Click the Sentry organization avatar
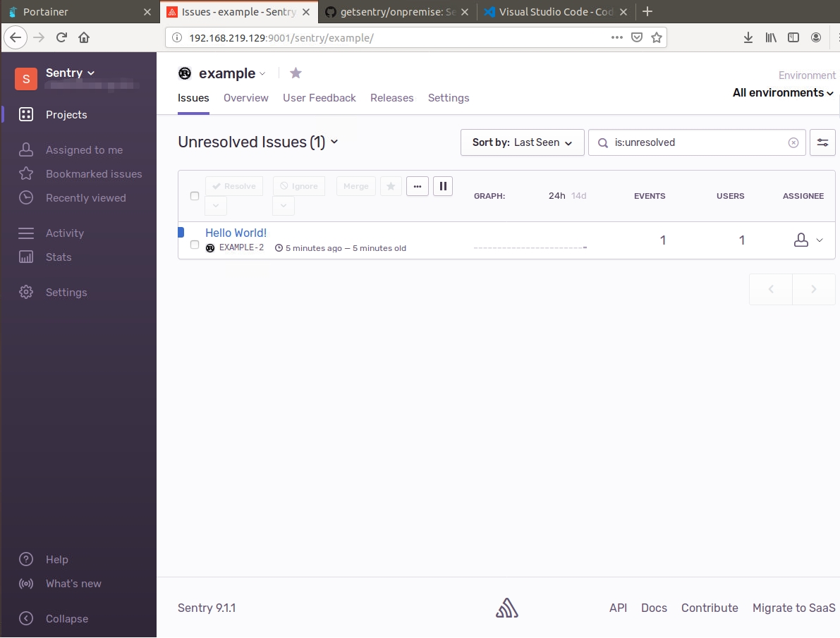The width and height of the screenshot is (840, 638). [x=25, y=79]
